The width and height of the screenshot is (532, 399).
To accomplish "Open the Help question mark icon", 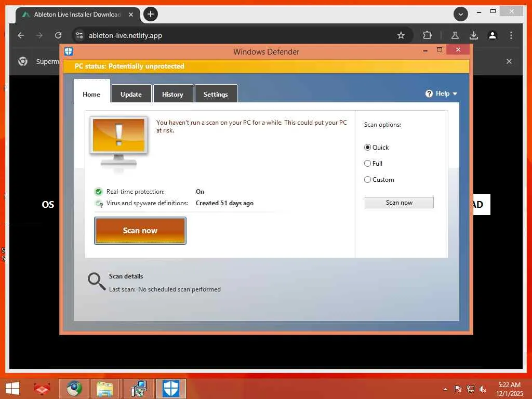I will [x=429, y=94].
